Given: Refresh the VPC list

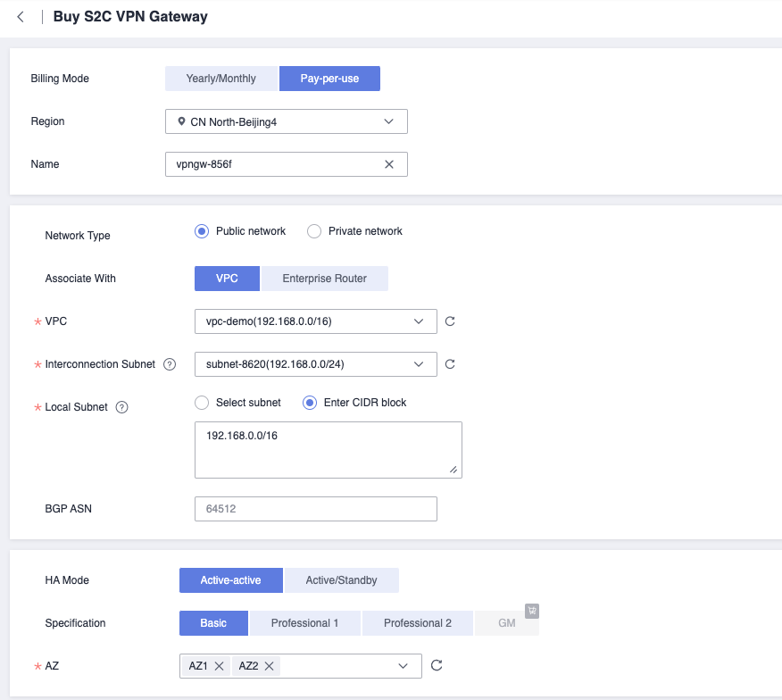Looking at the screenshot, I should coord(450,321).
